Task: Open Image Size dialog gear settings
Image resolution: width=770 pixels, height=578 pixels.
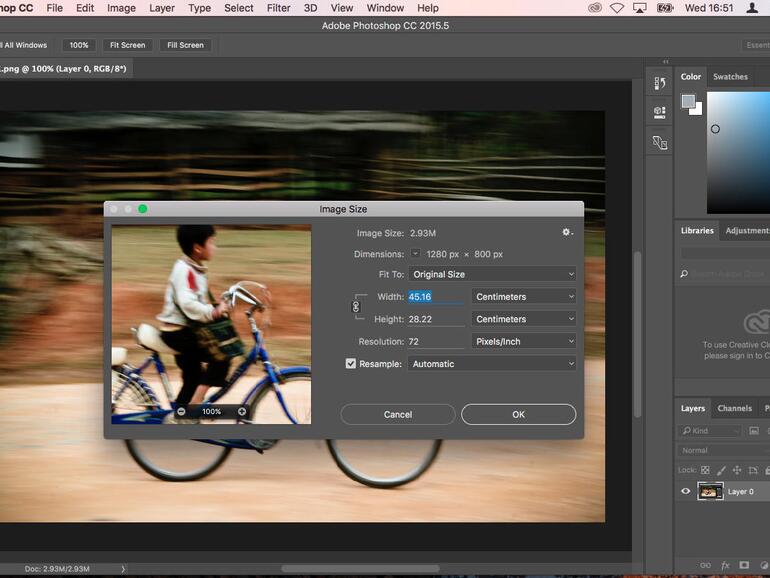Action: pyautogui.click(x=567, y=232)
